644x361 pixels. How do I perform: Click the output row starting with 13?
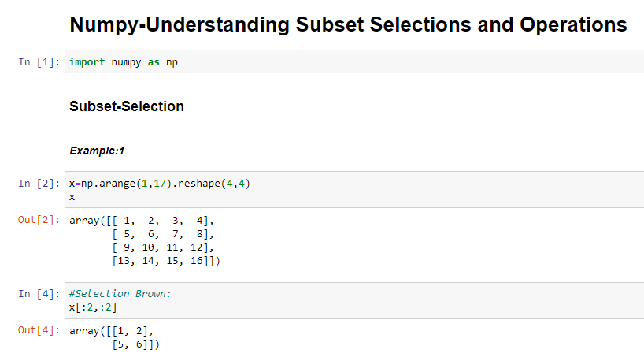click(166, 261)
